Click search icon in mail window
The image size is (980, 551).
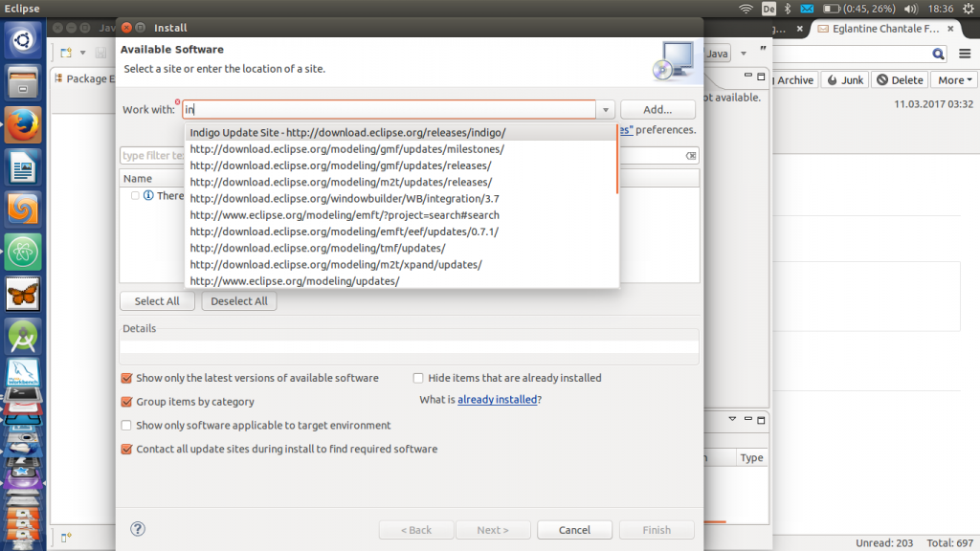point(938,54)
